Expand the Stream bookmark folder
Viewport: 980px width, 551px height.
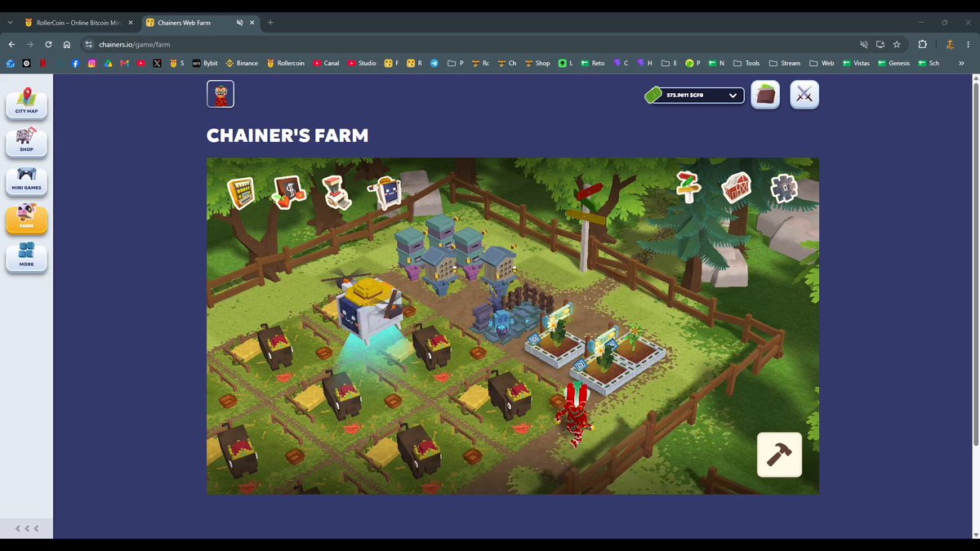[784, 63]
